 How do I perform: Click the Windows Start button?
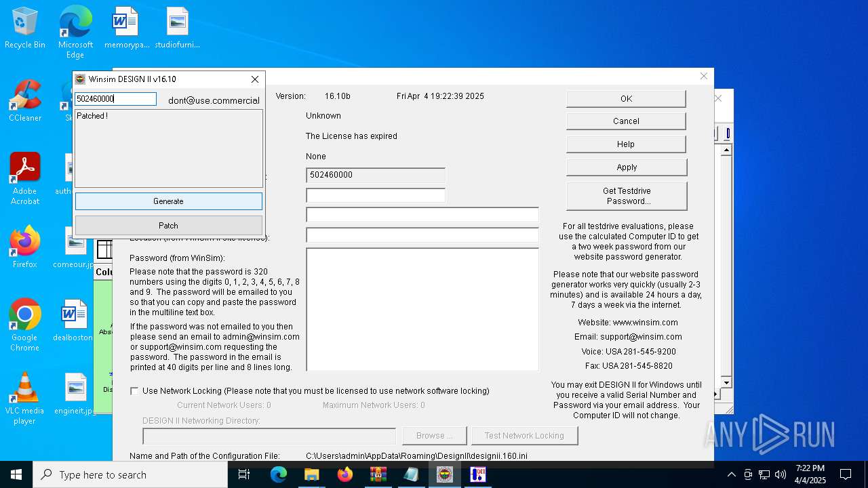point(16,474)
